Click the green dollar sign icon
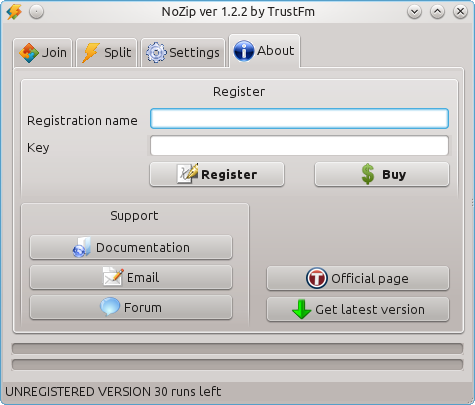 [368, 174]
